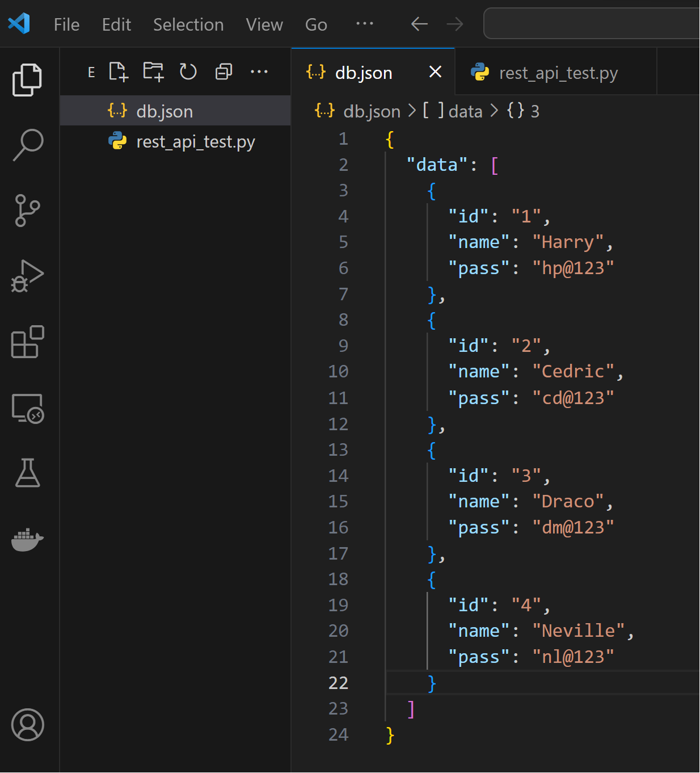Click the "4" id value

(x=526, y=605)
